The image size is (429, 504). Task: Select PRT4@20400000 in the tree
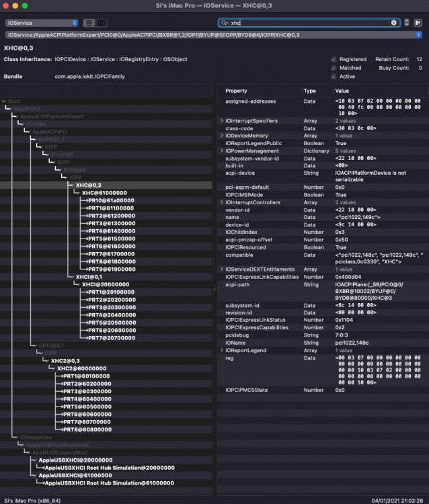(112, 315)
